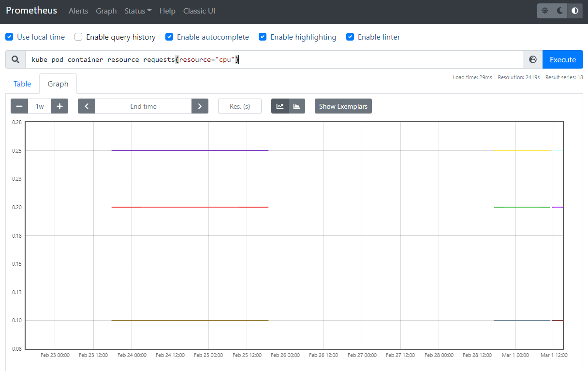Enable the query history checkbox
The height and width of the screenshot is (371, 588).
pos(78,37)
